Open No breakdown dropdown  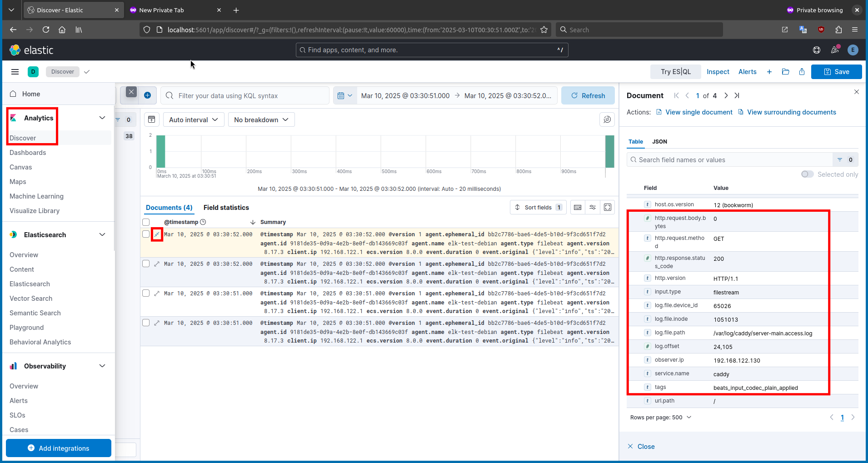(x=261, y=119)
